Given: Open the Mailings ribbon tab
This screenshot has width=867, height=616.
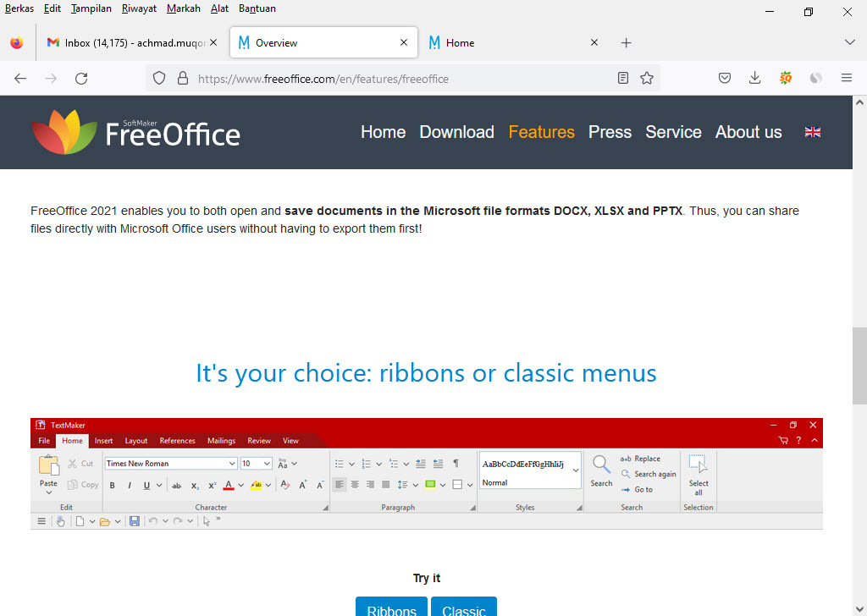Looking at the screenshot, I should pyautogui.click(x=221, y=440).
